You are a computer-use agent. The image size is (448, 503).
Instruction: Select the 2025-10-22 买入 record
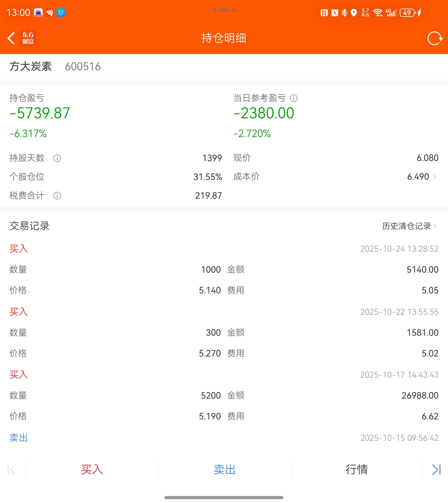(x=19, y=312)
